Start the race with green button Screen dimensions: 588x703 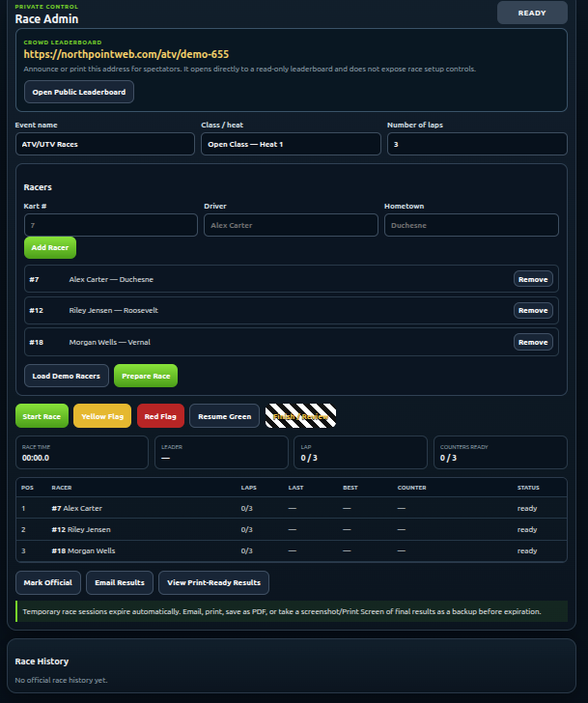[42, 416]
